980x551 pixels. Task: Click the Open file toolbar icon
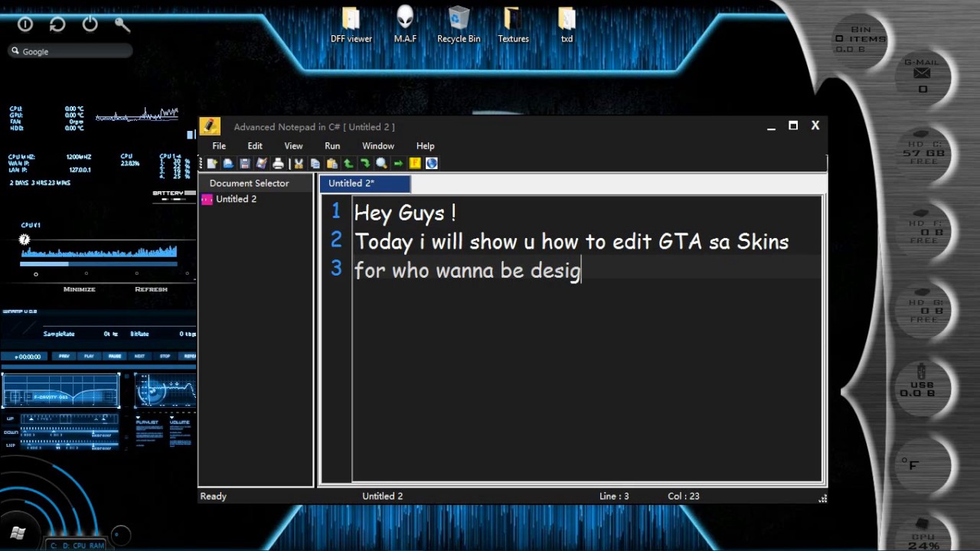point(228,163)
